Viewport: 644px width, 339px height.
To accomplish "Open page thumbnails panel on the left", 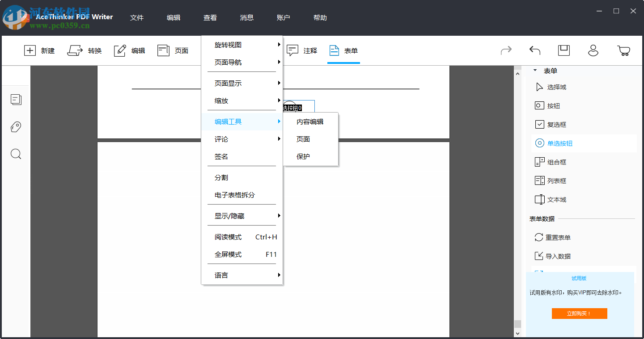I will click(x=16, y=99).
